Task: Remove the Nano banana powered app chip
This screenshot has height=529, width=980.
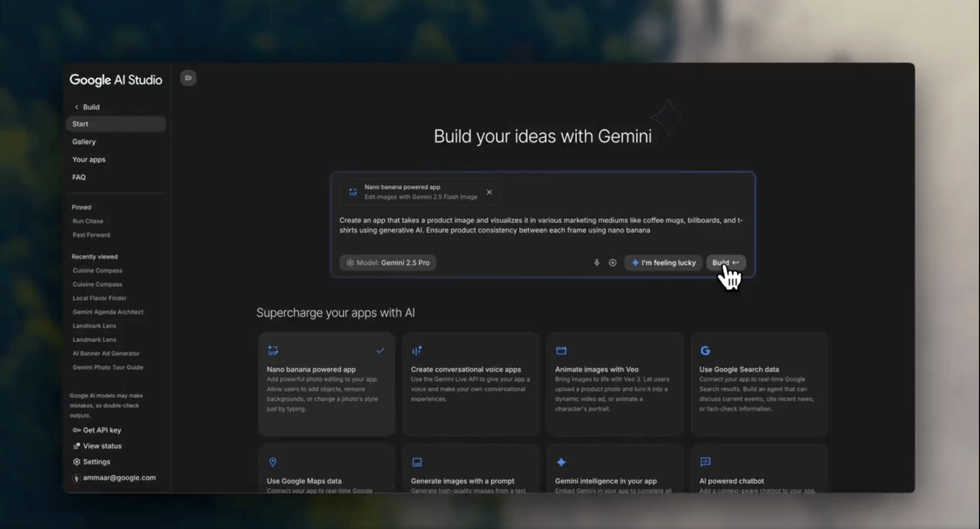Action: 489,192
